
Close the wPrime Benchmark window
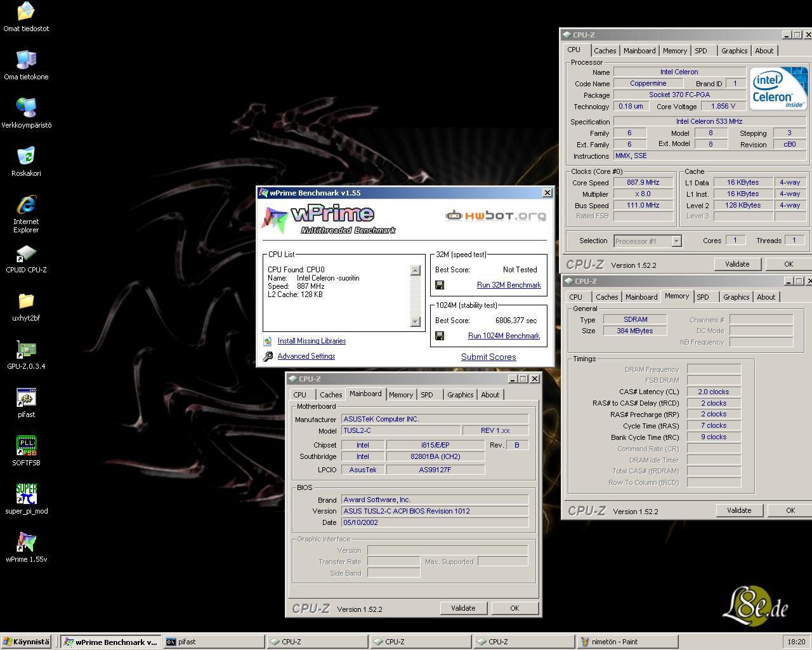[547, 193]
